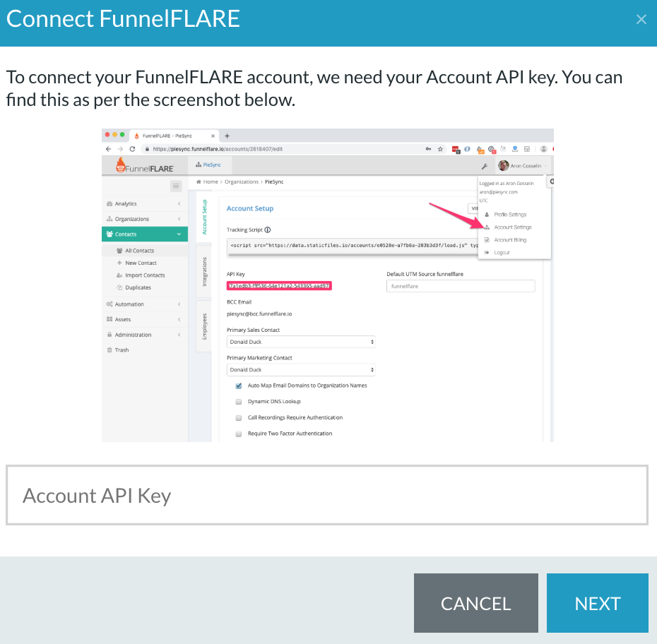Click the CANCEL button

[x=475, y=603]
